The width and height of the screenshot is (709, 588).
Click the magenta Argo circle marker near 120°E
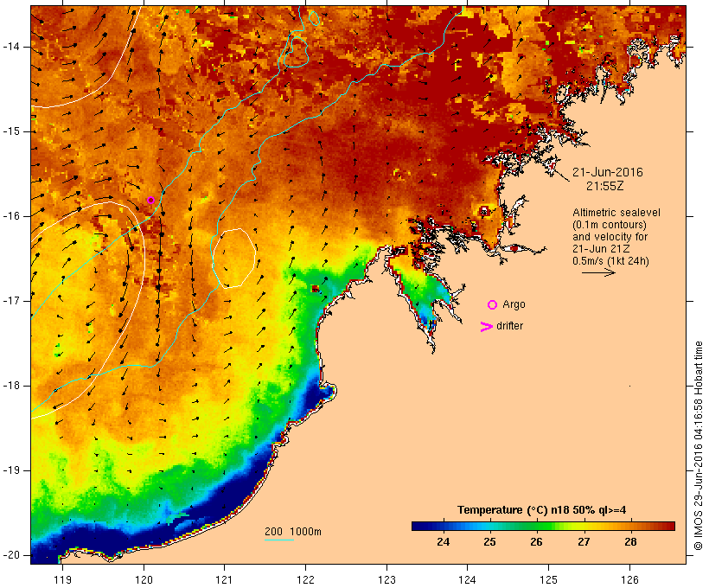coord(151,201)
